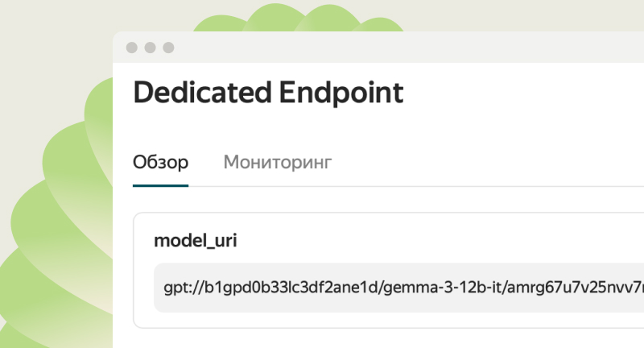Switch to the Мониторинг tab
The image size is (644, 348).
[x=277, y=162]
